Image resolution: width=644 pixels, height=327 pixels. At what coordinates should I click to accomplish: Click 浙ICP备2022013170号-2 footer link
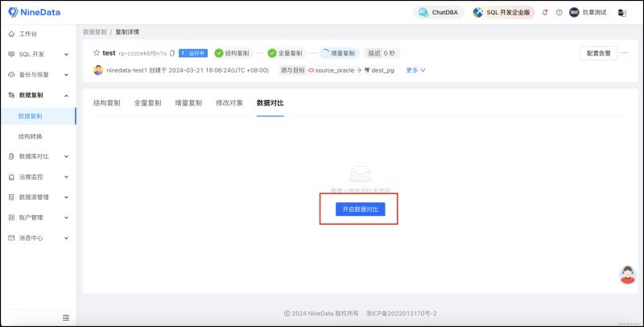[401, 313]
